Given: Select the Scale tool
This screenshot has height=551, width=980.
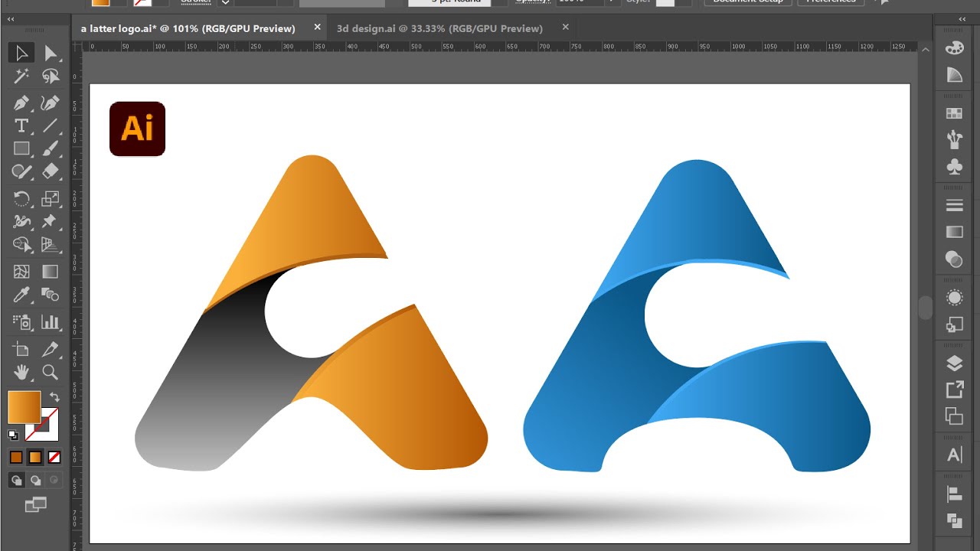Looking at the screenshot, I should 51,199.
